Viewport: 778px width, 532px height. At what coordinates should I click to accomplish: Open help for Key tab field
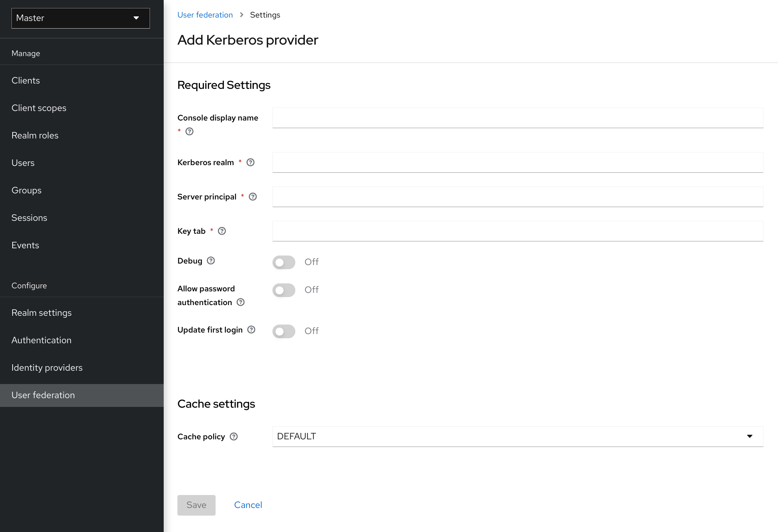[x=222, y=231]
